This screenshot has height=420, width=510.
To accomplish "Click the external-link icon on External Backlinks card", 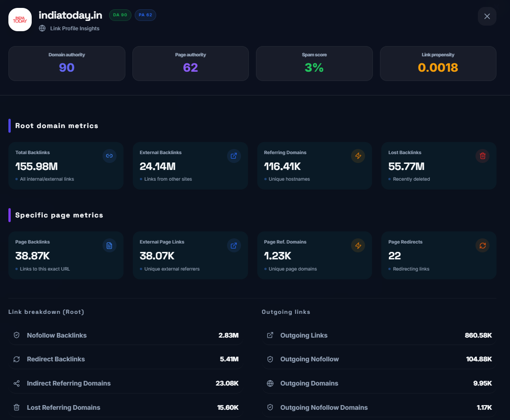I will (234, 156).
